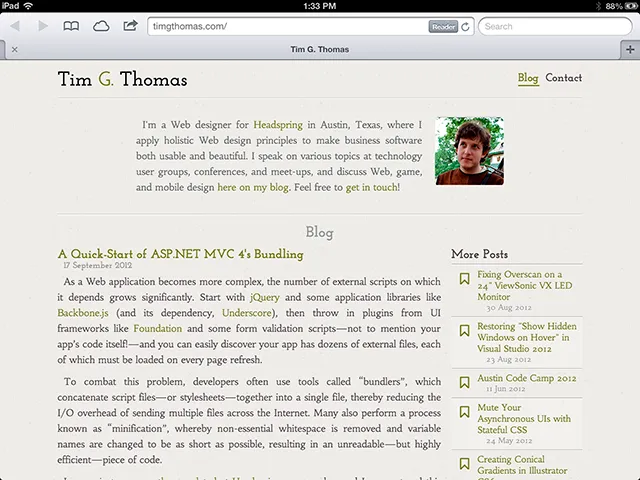Reload the page with refresh icon
Viewport: 640px width, 480px height.
pyautogui.click(x=465, y=27)
